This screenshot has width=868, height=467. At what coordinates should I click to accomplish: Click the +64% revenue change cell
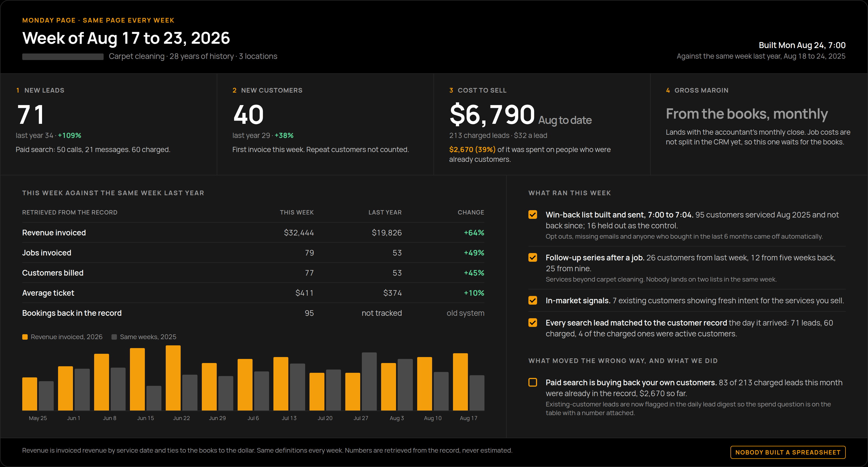[474, 233]
